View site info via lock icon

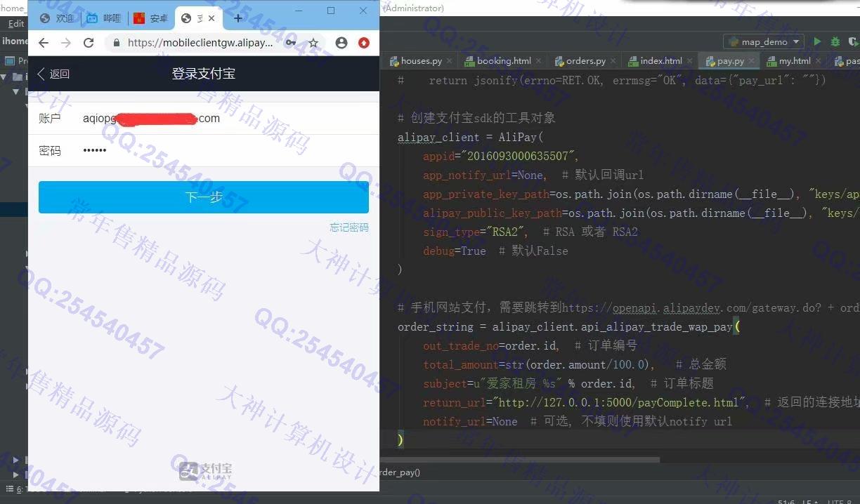(116, 43)
